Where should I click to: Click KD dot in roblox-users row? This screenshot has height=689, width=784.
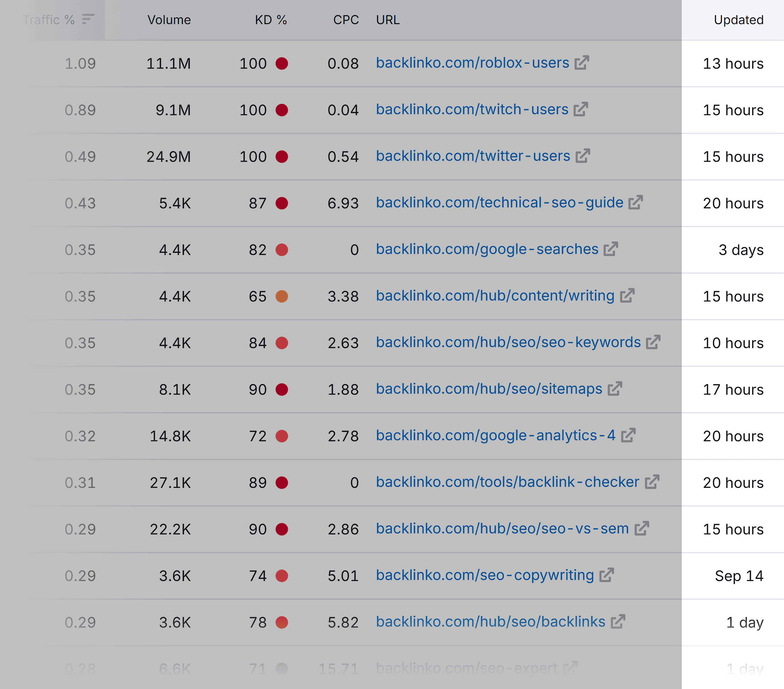pyautogui.click(x=282, y=63)
